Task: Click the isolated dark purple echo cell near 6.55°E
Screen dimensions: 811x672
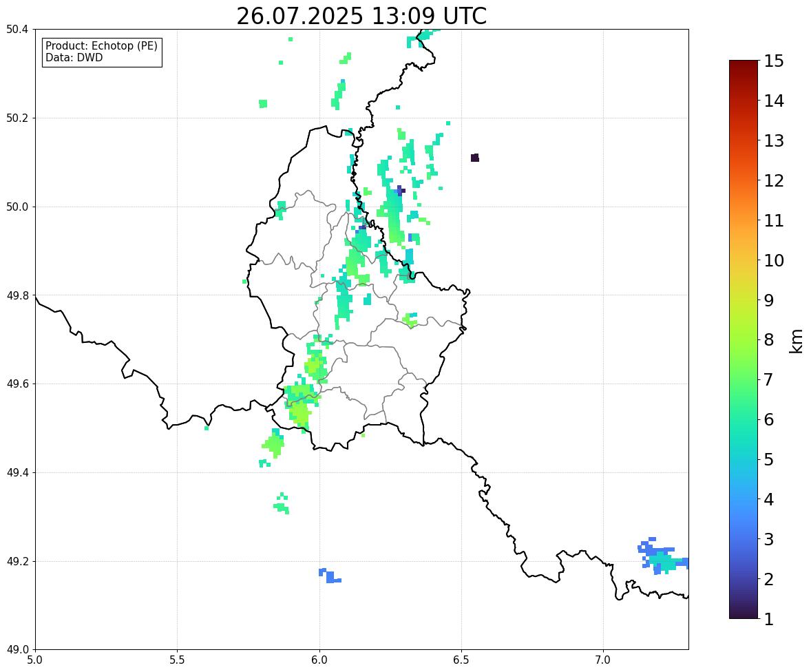Action: pos(475,158)
